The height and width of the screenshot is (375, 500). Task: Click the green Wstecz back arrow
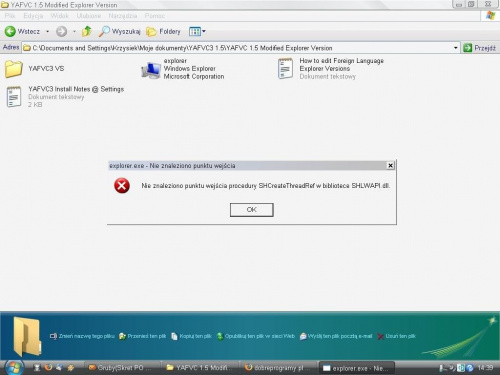(10, 31)
